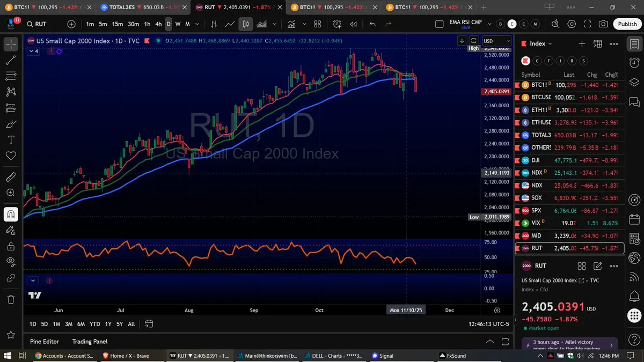Collapse the lower indicator pane chevron
The height and width of the screenshot is (362, 644).
pyautogui.click(x=33, y=280)
